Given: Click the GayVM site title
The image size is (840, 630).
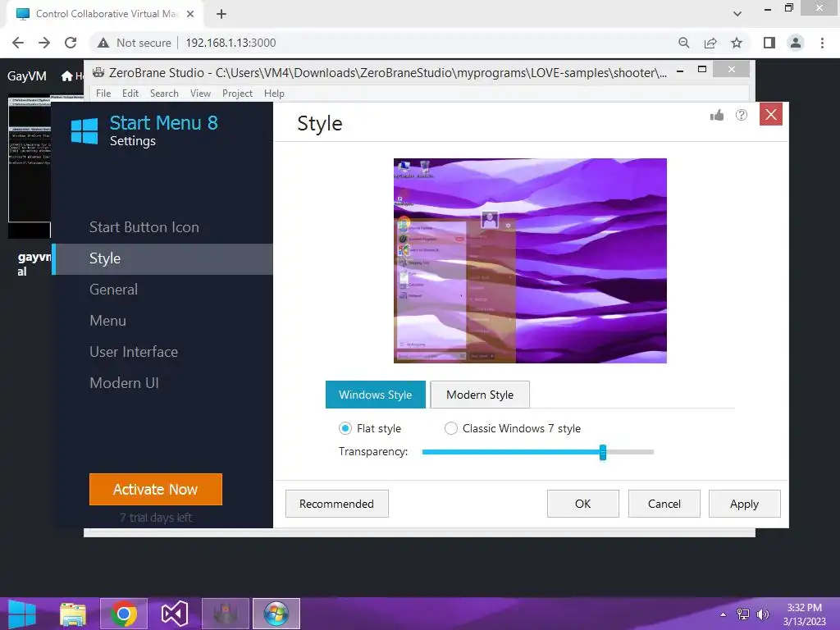Looking at the screenshot, I should 27,76.
